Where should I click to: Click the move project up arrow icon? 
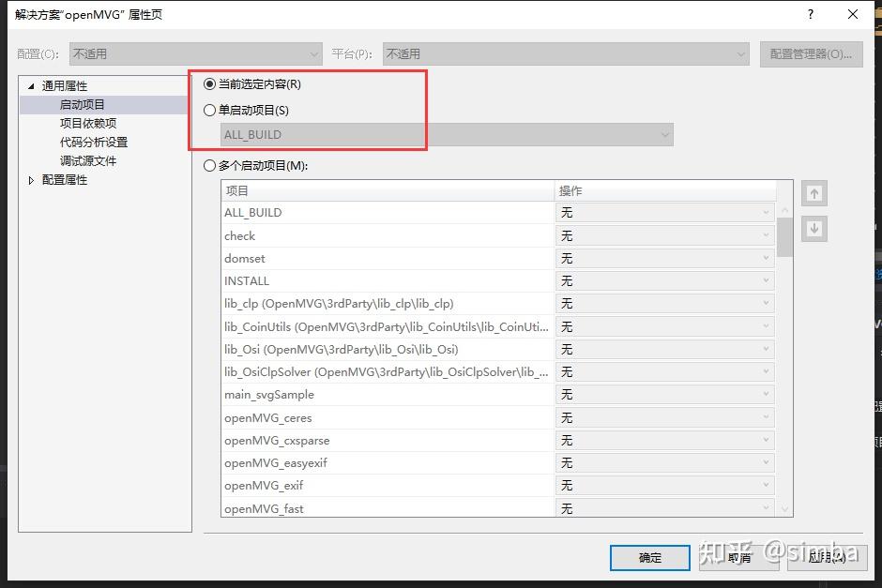(814, 192)
